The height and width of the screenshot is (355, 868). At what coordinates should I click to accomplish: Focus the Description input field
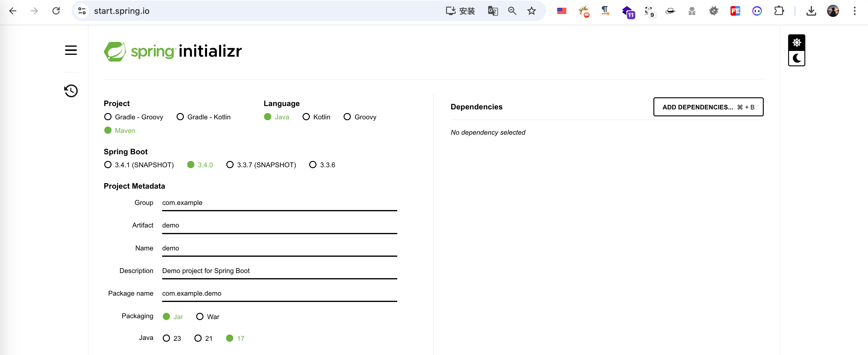click(279, 271)
